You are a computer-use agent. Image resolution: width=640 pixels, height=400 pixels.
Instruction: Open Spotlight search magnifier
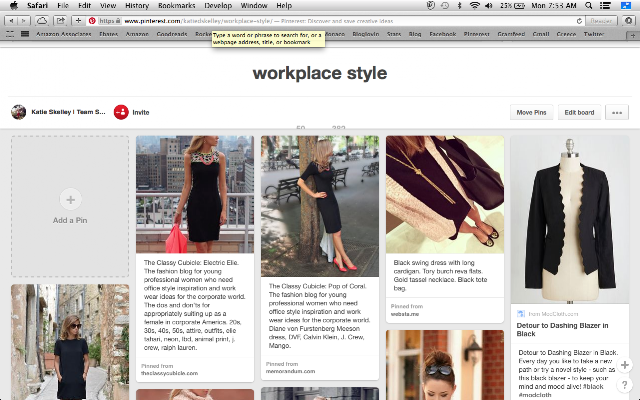coord(589,5)
